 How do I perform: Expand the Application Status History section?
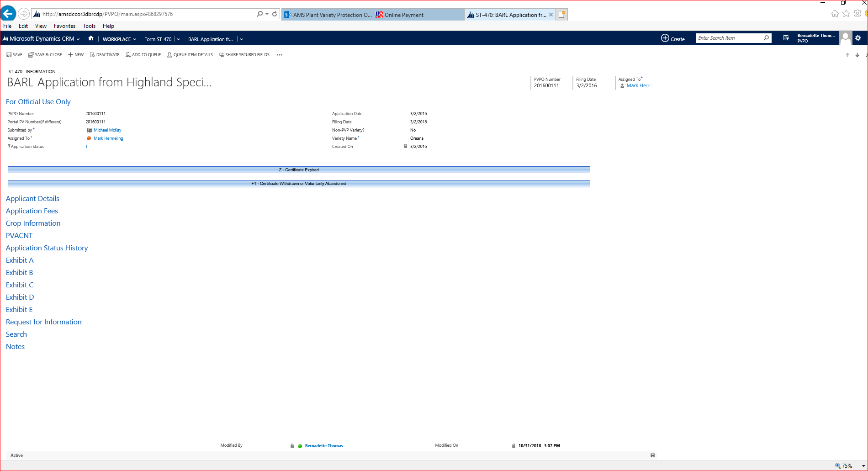tap(47, 248)
